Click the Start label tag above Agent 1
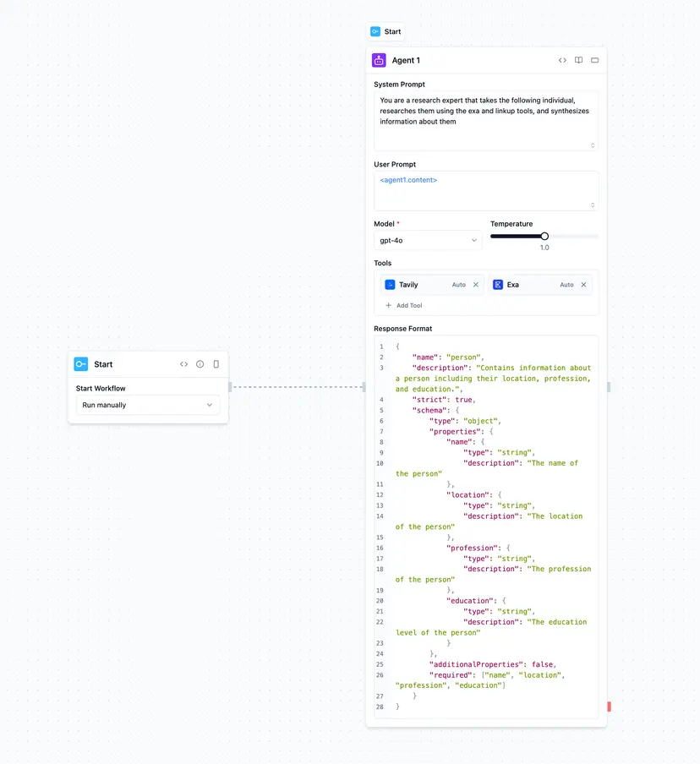Viewport: 700px width, 764px height. tap(386, 32)
